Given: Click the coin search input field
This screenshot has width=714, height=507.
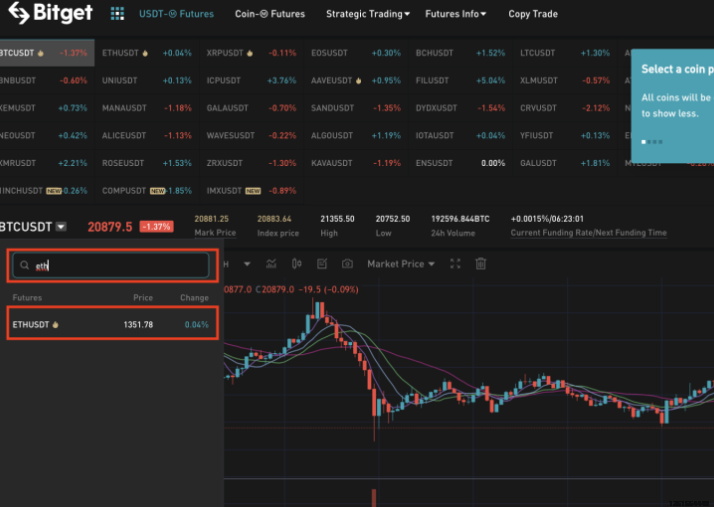Looking at the screenshot, I should pyautogui.click(x=111, y=265).
